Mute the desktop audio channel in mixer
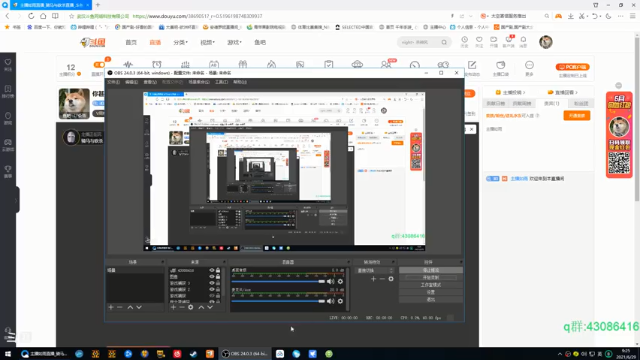This screenshot has height=360, width=640. pos(331,281)
